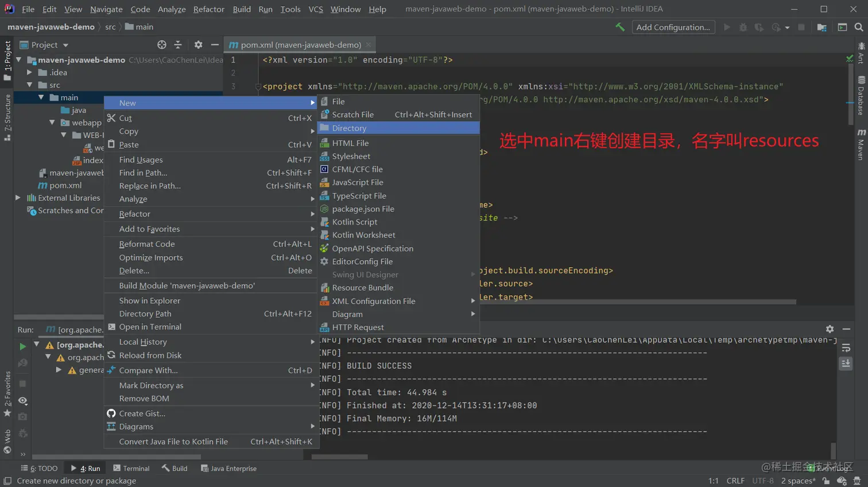This screenshot has width=868, height=487.
Task: Open the Favorites side tool window
Action: [x=7, y=393]
